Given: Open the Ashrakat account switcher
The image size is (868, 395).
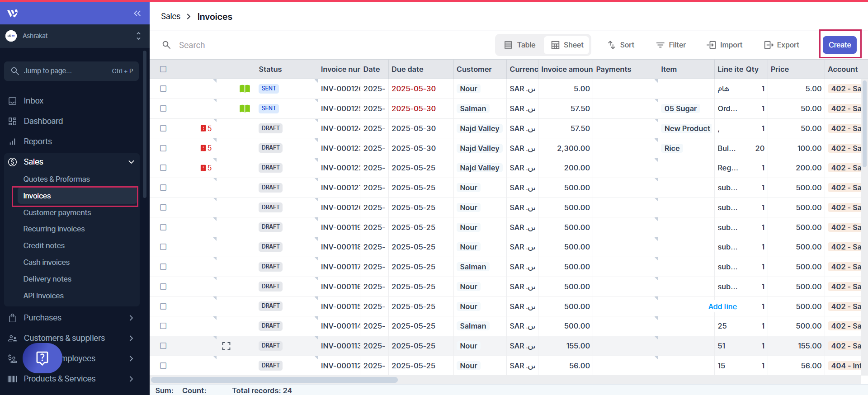Looking at the screenshot, I should (x=138, y=36).
